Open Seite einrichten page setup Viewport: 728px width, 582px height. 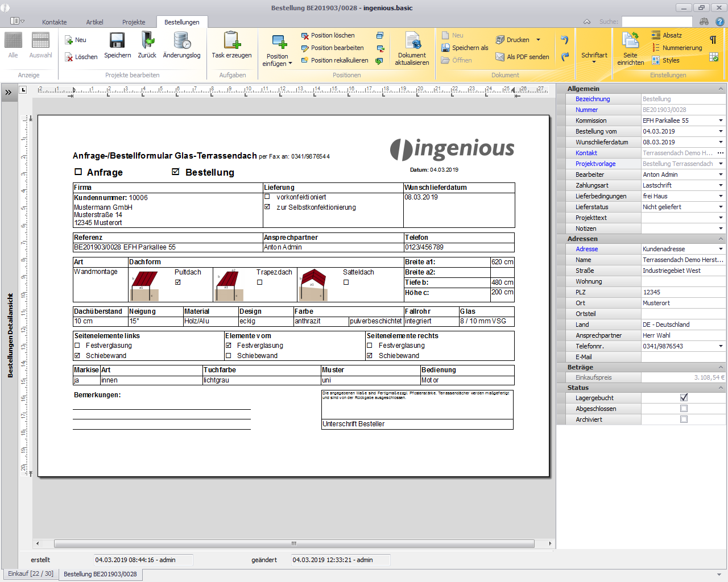630,41
